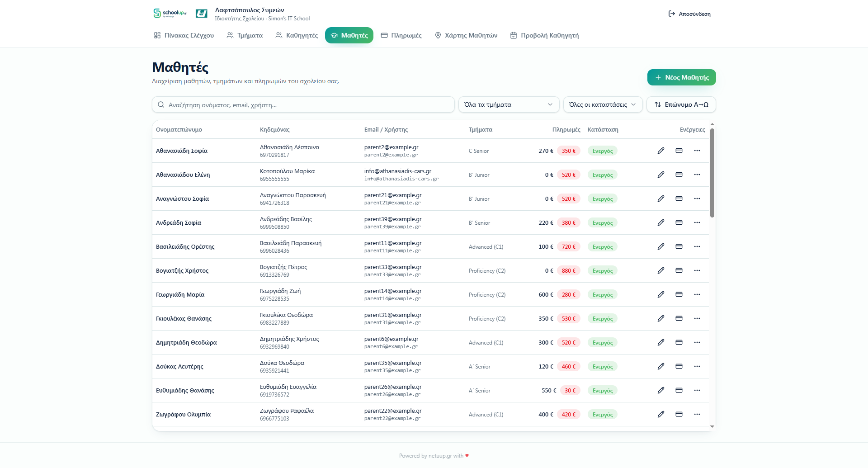Open payments card icon for Γκιουλέκας Θανάσης
The image size is (868, 468).
click(679, 318)
